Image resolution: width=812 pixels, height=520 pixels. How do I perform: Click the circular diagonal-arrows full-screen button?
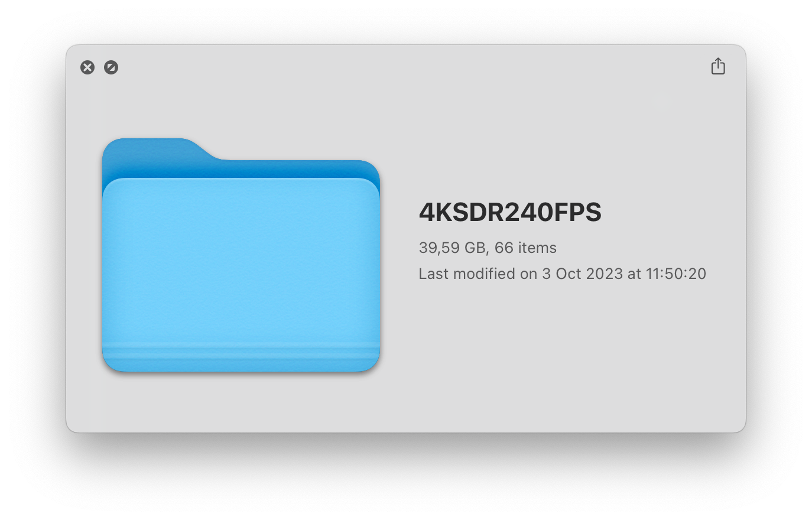pos(111,67)
